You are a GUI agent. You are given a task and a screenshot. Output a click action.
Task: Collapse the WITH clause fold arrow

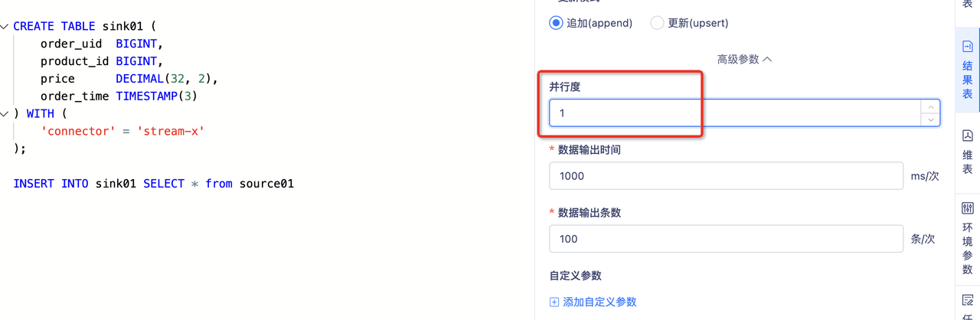[5, 114]
